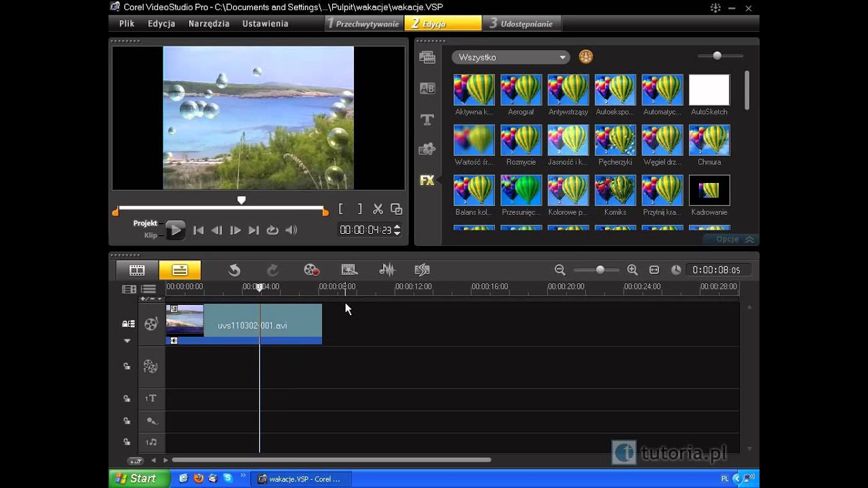Open the Plik menu
Screen dimensions: 868x488
(127, 23)
